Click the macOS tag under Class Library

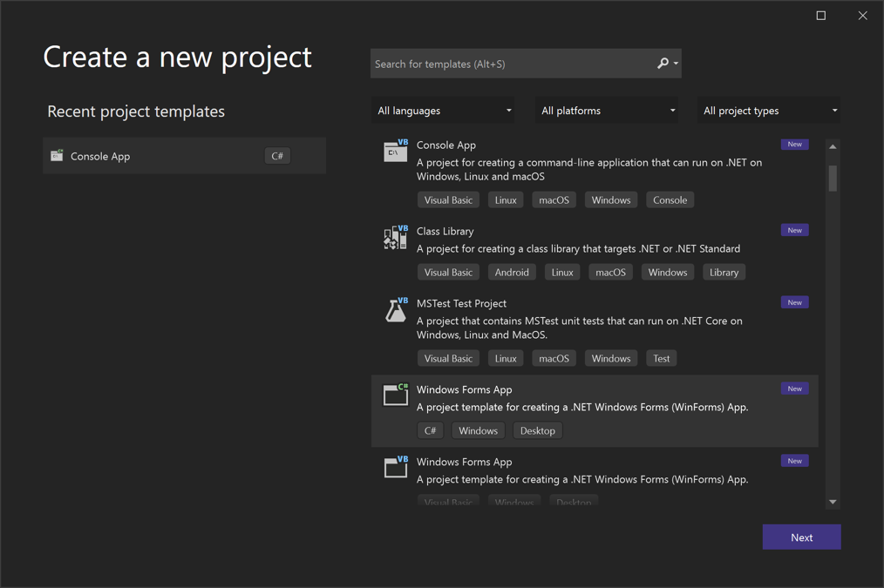pos(610,272)
